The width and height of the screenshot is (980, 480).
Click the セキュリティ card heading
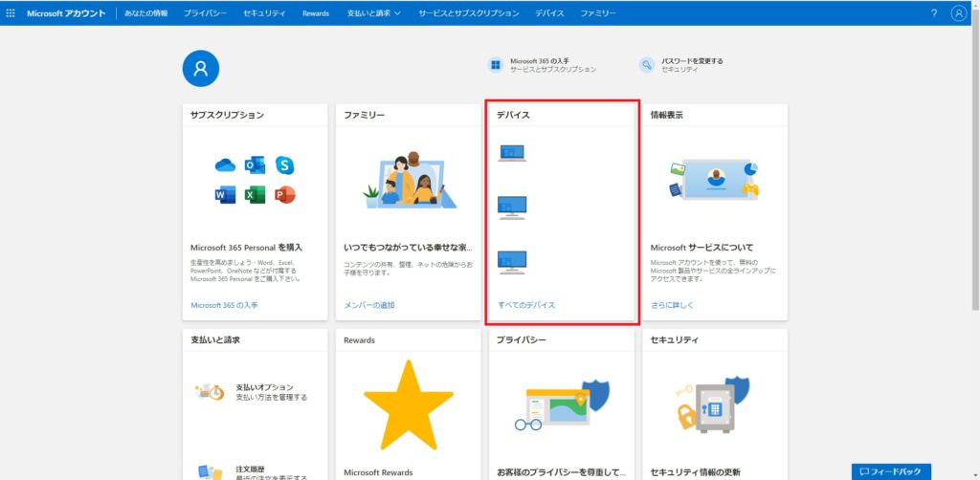pos(675,340)
